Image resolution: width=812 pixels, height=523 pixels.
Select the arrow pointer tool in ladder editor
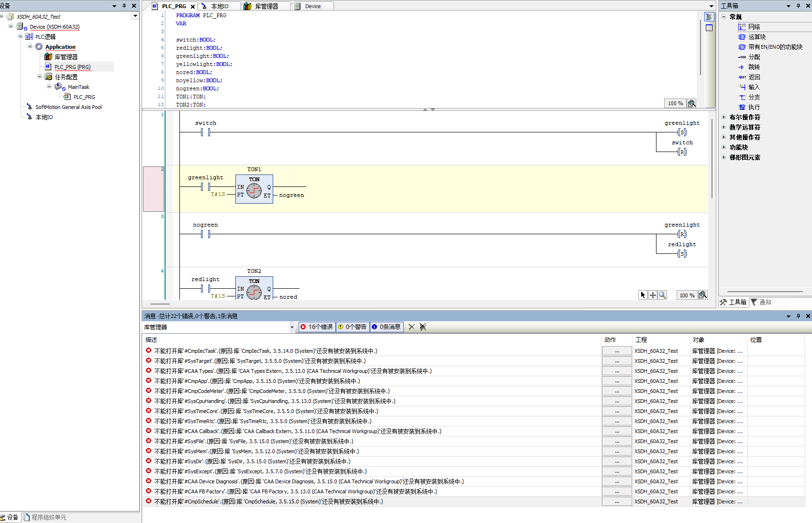pos(643,295)
